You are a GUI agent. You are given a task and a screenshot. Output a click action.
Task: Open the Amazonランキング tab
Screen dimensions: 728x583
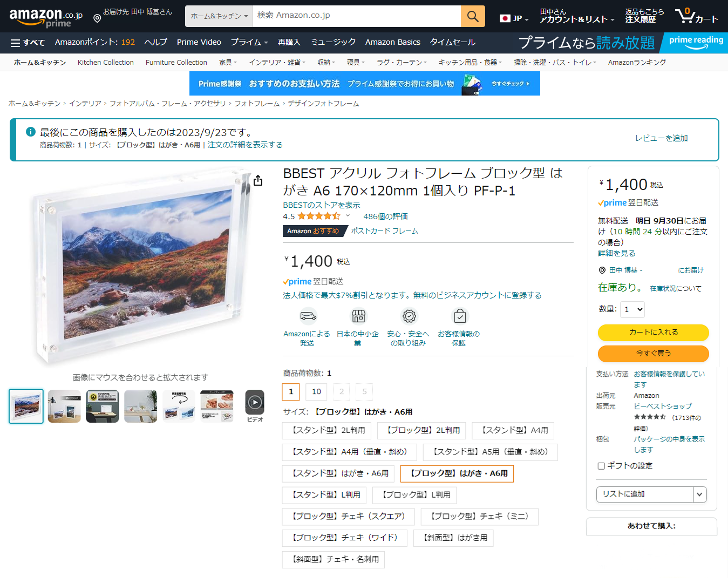click(x=636, y=62)
